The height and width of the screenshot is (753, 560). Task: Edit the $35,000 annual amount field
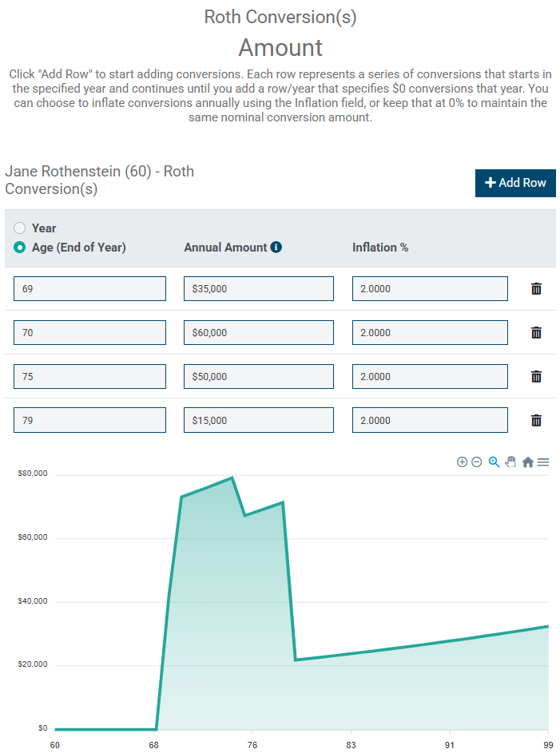(258, 288)
